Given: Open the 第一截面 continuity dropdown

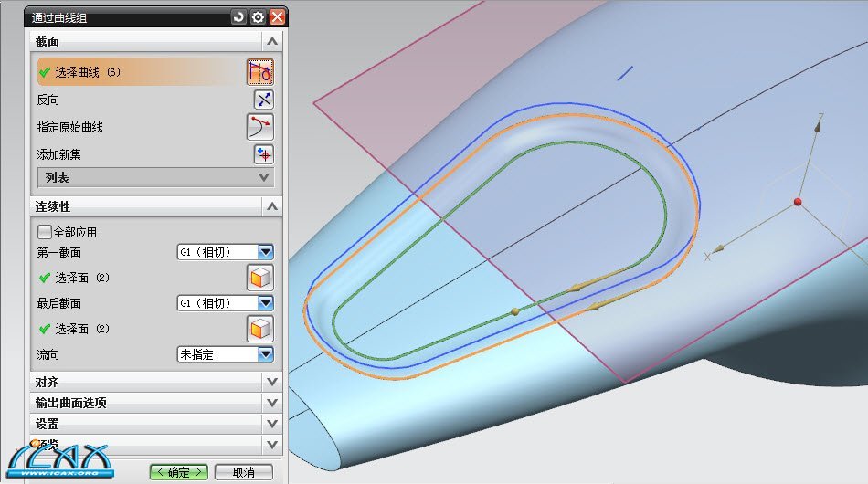Looking at the screenshot, I should [266, 252].
